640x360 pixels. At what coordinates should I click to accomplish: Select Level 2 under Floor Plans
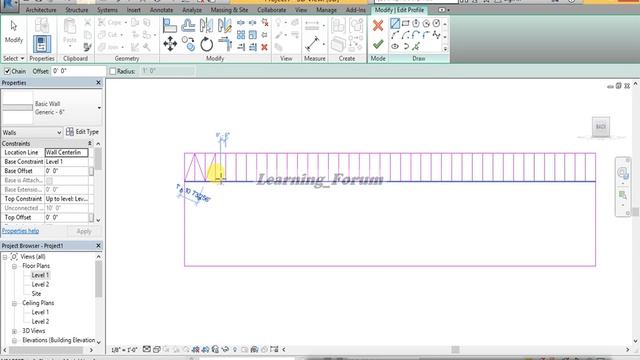[40, 284]
